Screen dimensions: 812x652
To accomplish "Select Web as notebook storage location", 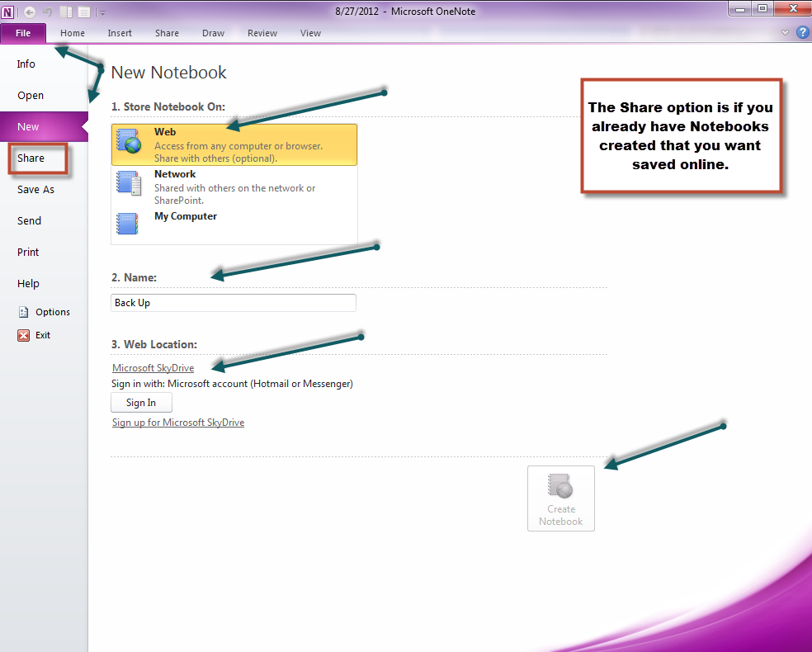I will click(234, 144).
